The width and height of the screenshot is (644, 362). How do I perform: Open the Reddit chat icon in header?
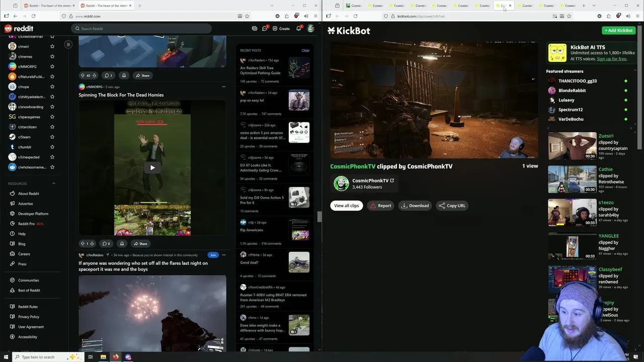pos(265,29)
